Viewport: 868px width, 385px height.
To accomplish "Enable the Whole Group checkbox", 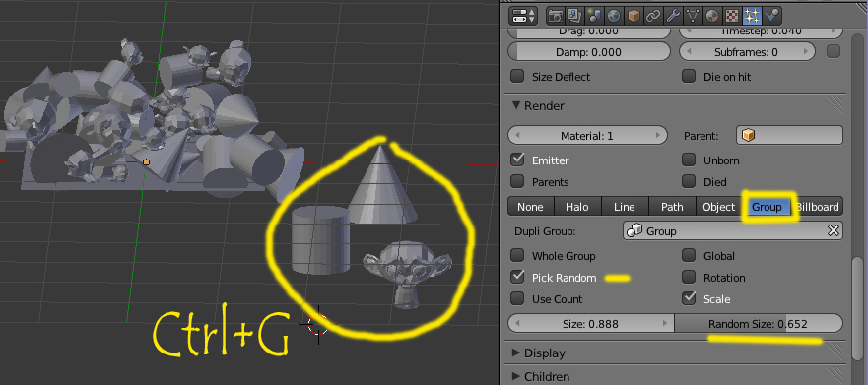I will (x=517, y=256).
